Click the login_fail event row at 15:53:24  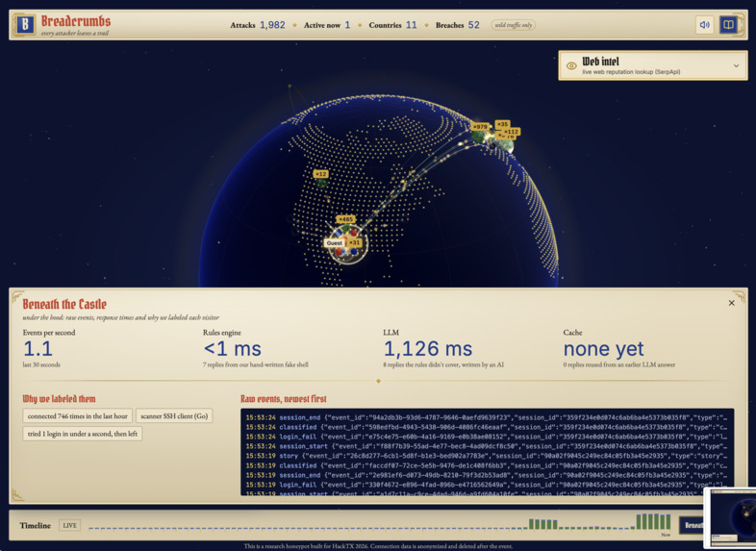pos(487,437)
